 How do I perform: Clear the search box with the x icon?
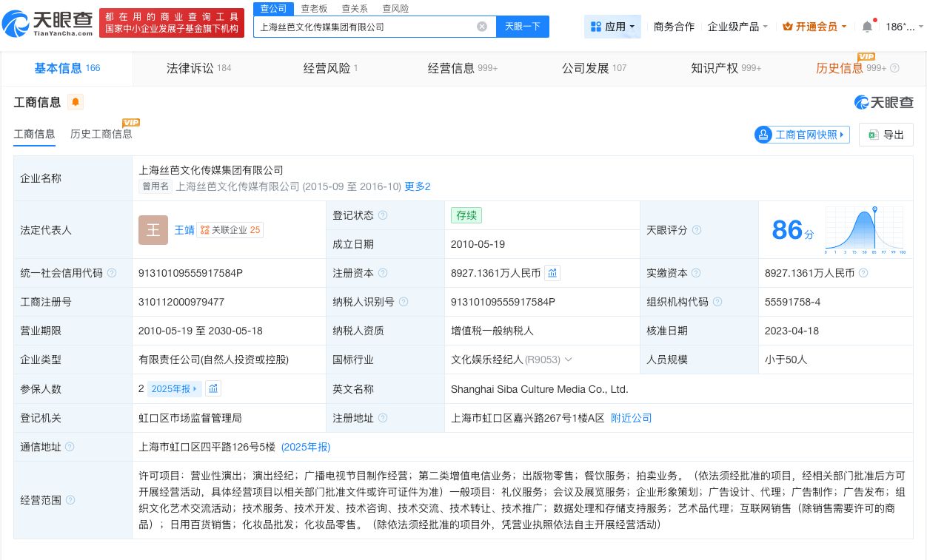point(482,26)
